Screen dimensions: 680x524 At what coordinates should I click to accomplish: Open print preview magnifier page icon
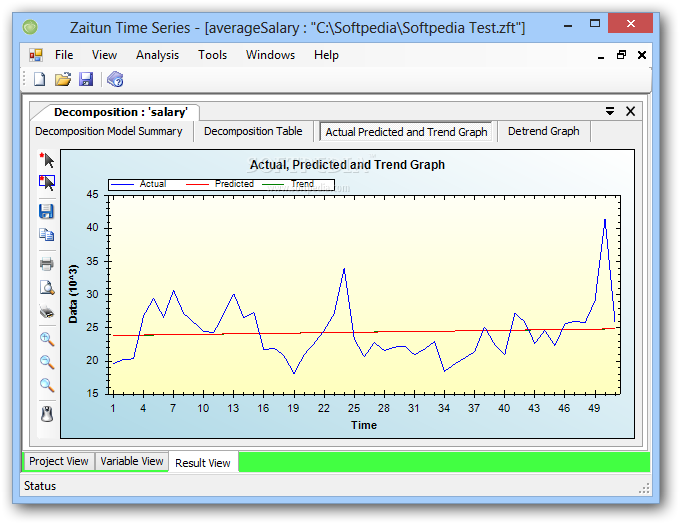47,287
